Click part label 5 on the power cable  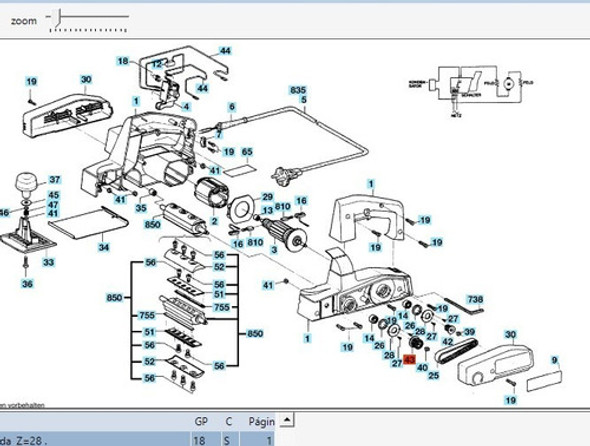point(304,100)
